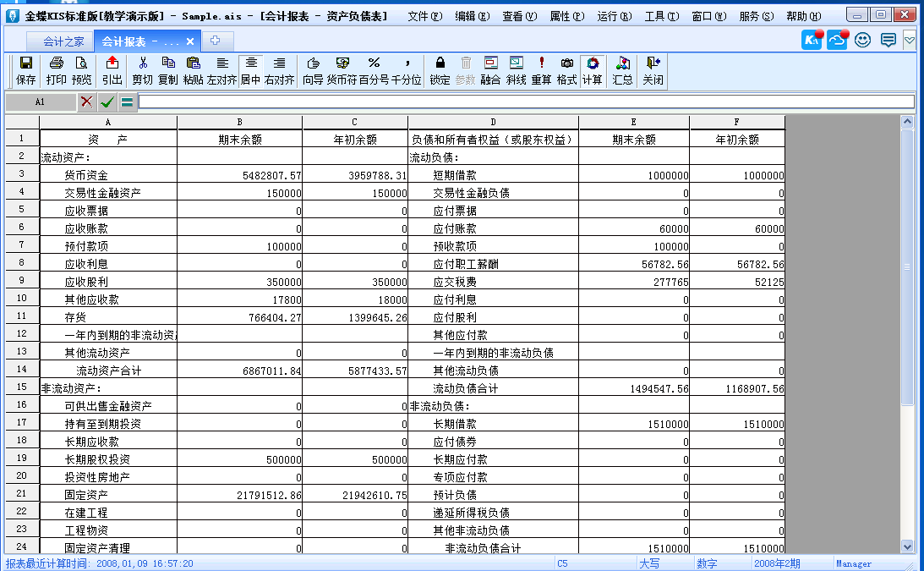The image size is (924, 571).
Task: Select cell with 货币资金 label
Action: click(x=108, y=174)
